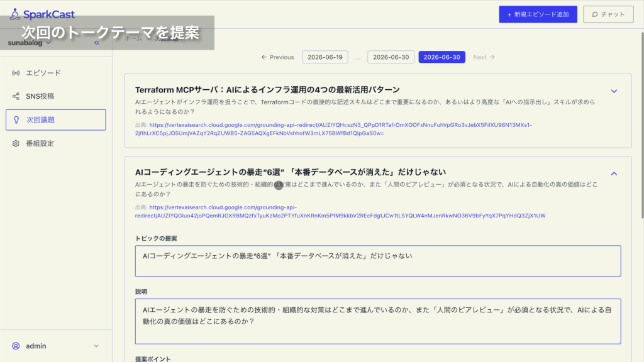Go to Next page

click(x=484, y=57)
